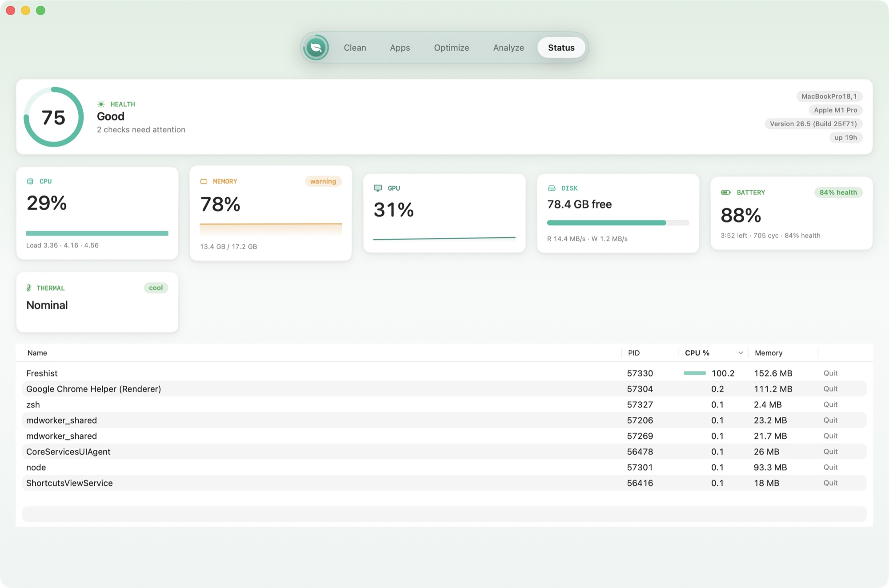
Task: Click the 78.4 GB free text
Action: [580, 204]
